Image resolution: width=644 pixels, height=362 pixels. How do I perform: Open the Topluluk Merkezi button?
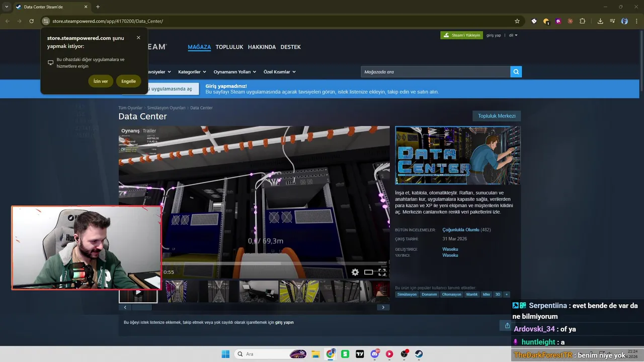pyautogui.click(x=497, y=116)
